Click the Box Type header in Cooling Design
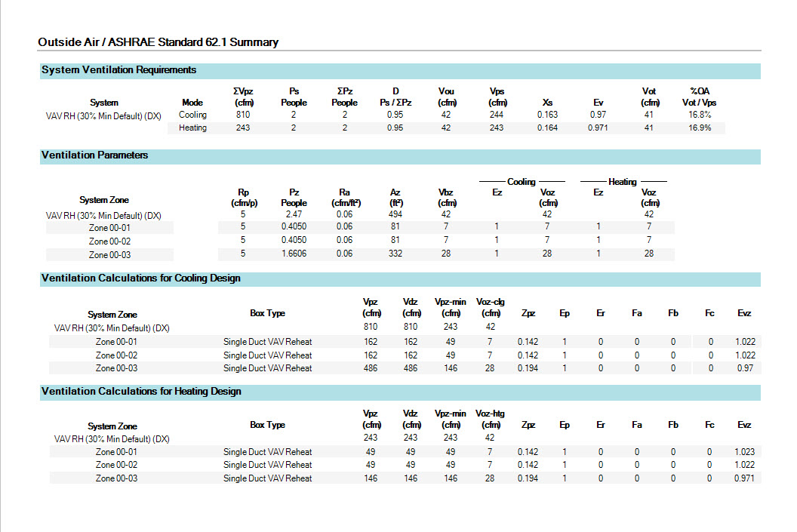Viewport: 797px width, 532px height. (267, 313)
